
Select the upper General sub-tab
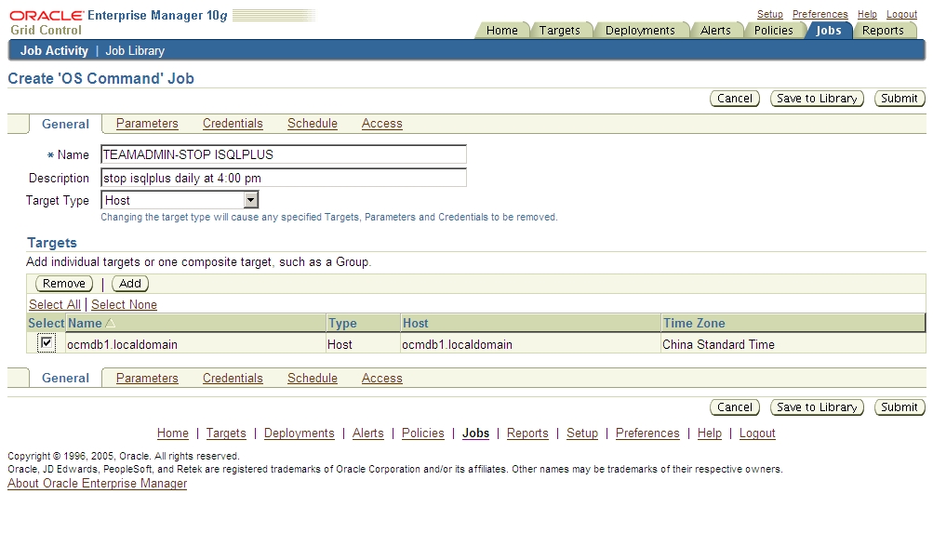[x=65, y=124]
